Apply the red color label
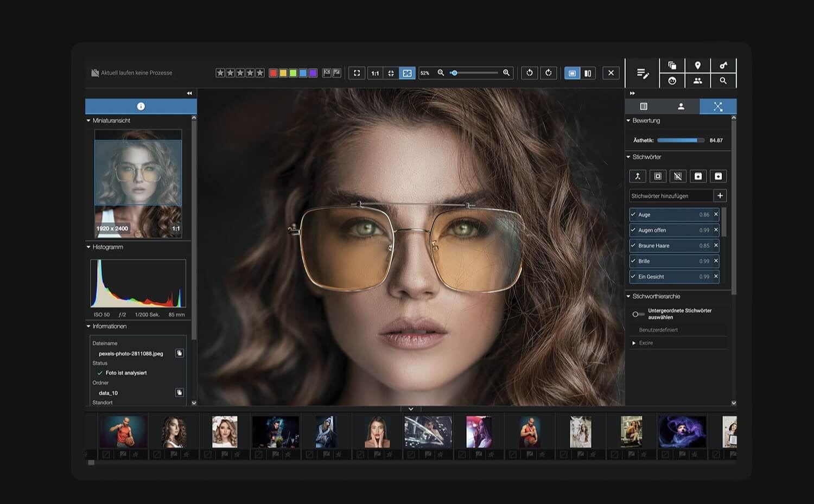 (273, 73)
